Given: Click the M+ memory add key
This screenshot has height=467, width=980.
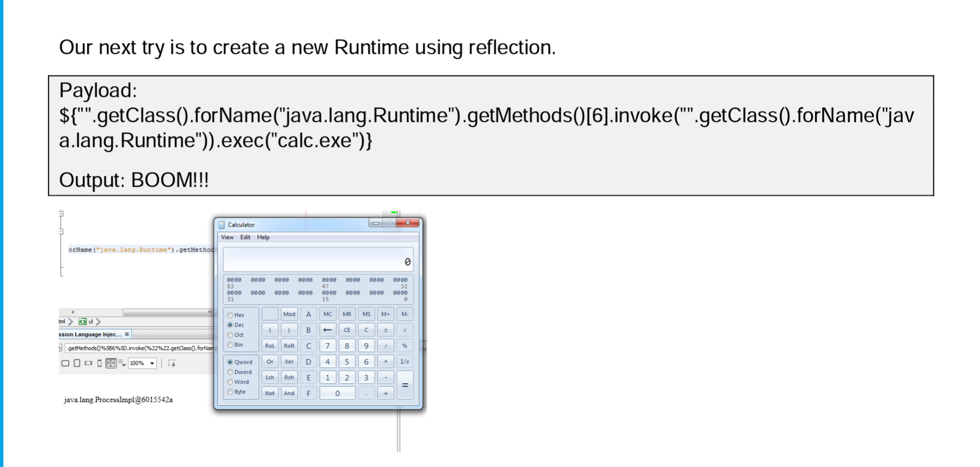Looking at the screenshot, I should (386, 314).
